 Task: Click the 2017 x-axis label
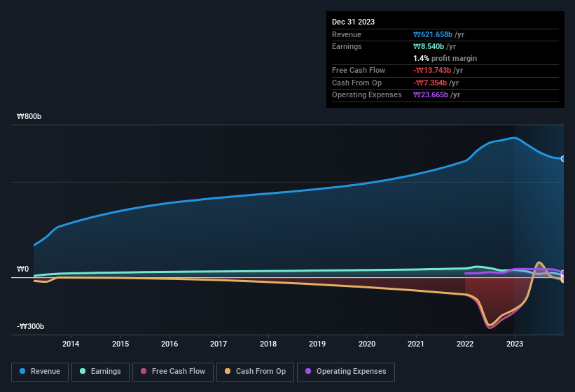pyautogui.click(x=219, y=344)
